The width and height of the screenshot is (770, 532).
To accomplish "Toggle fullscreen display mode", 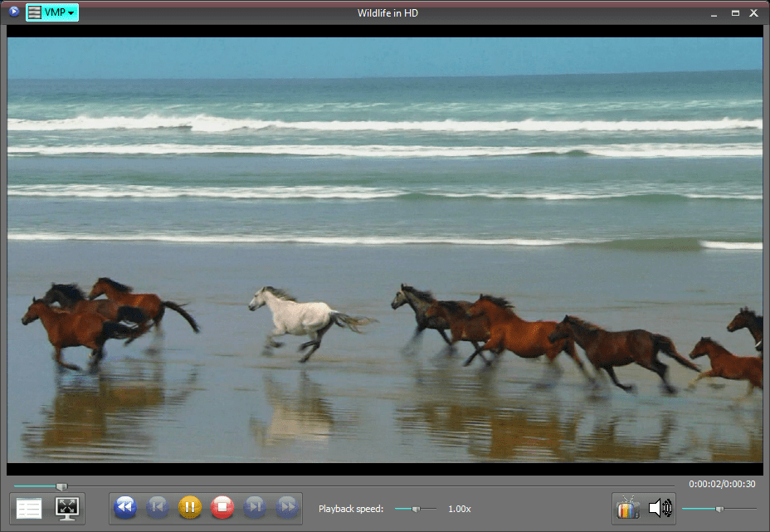I will (x=67, y=507).
